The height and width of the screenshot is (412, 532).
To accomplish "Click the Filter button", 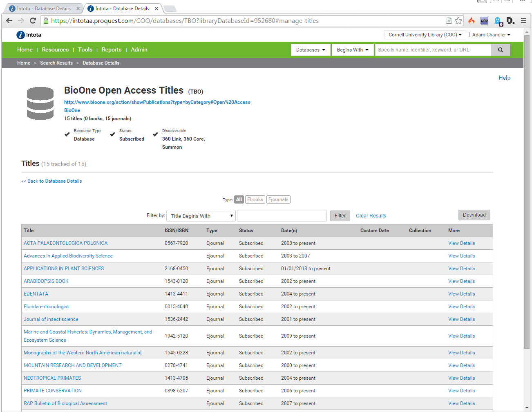I will [340, 216].
